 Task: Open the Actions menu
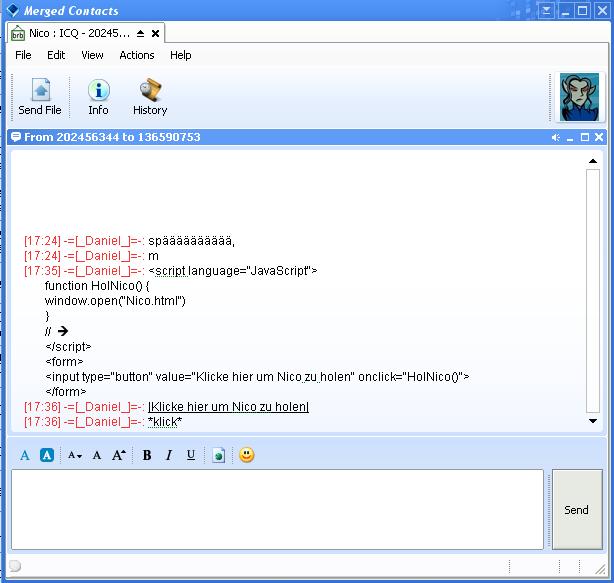point(137,55)
